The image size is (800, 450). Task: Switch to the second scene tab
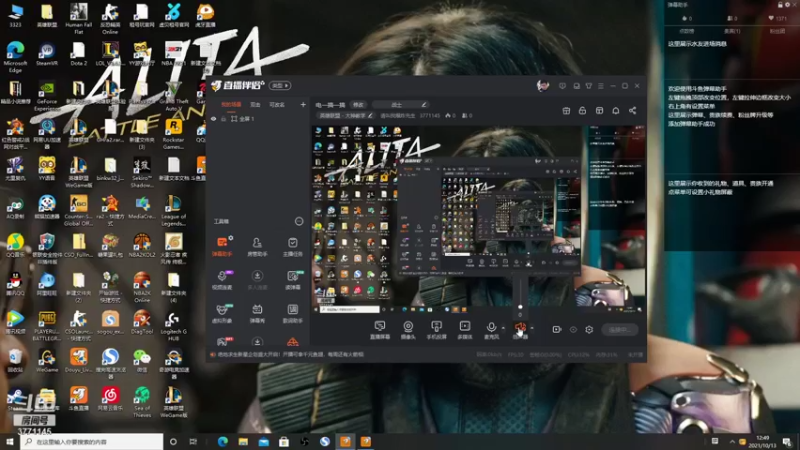pyautogui.click(x=255, y=105)
